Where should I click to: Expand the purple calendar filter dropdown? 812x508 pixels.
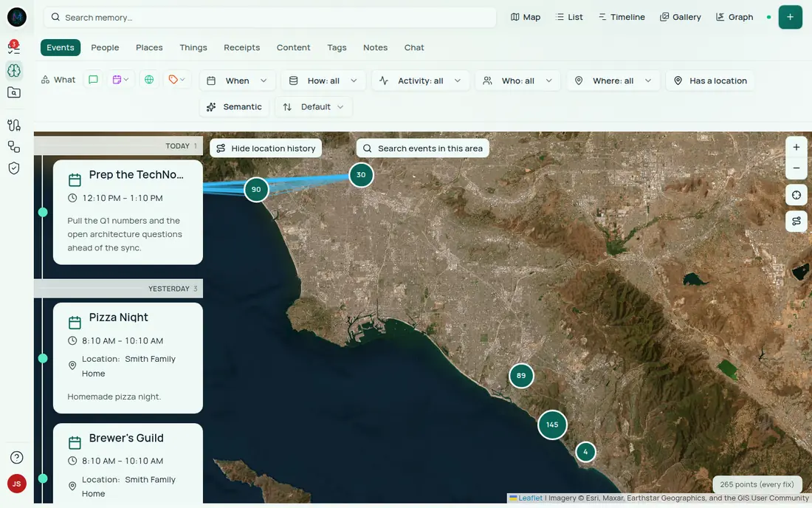click(120, 80)
